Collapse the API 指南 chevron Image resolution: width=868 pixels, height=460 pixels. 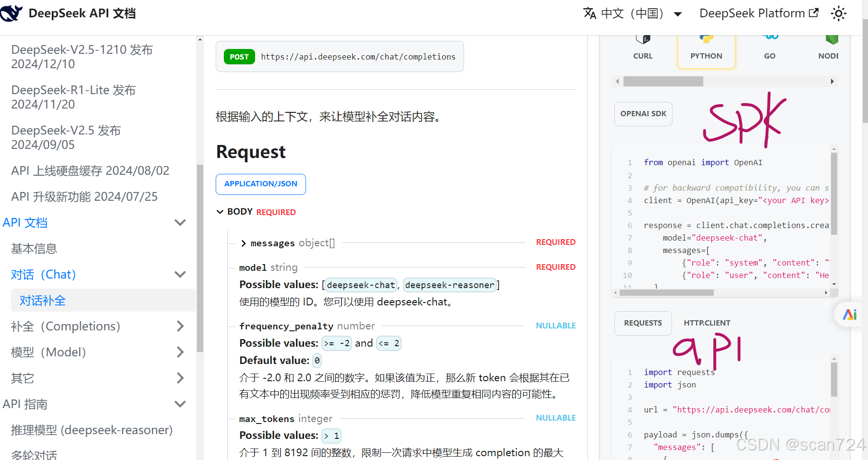tap(180, 404)
